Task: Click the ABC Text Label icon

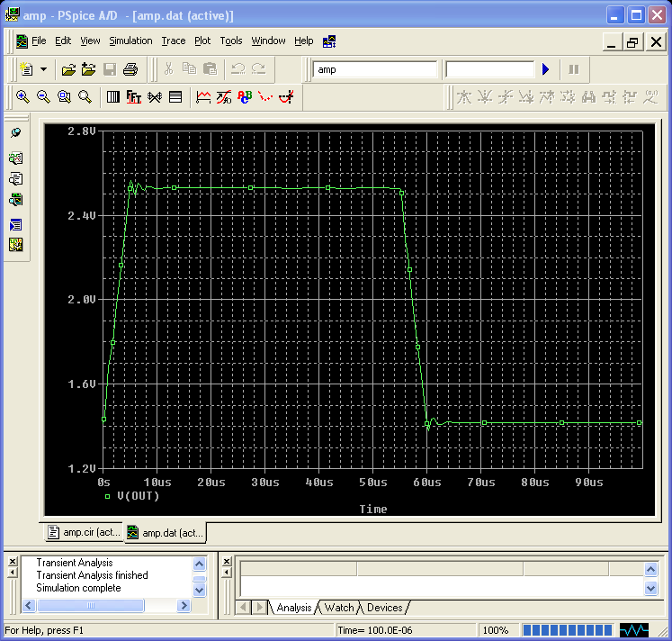Action: pos(245,97)
